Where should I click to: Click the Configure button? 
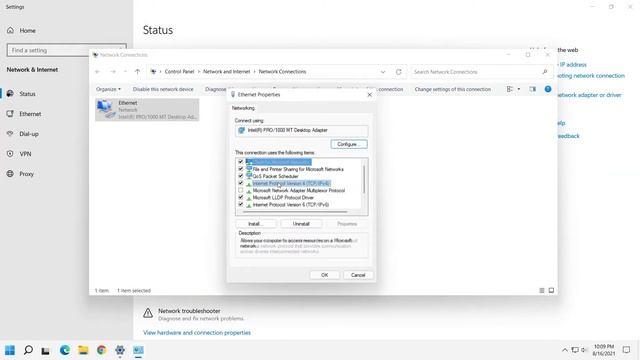pyautogui.click(x=349, y=144)
